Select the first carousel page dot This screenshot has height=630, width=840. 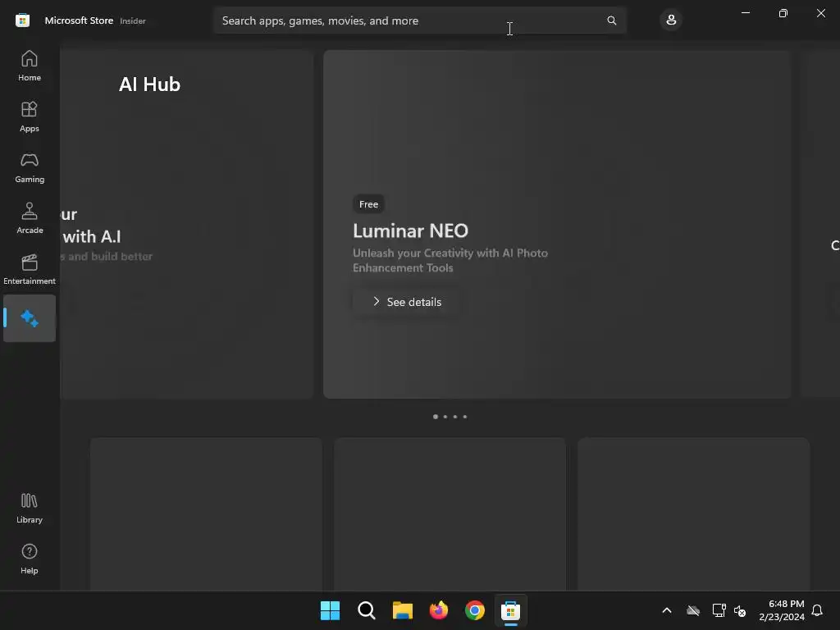point(436,417)
